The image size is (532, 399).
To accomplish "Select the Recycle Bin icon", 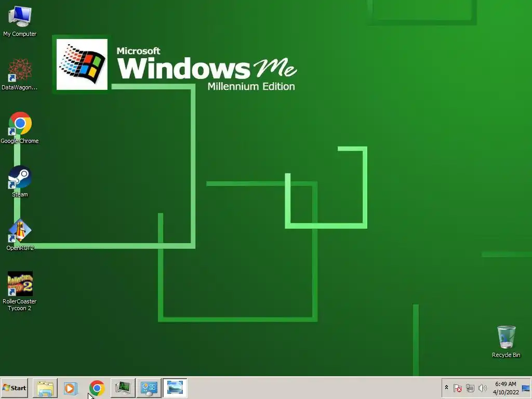I will [x=506, y=342].
